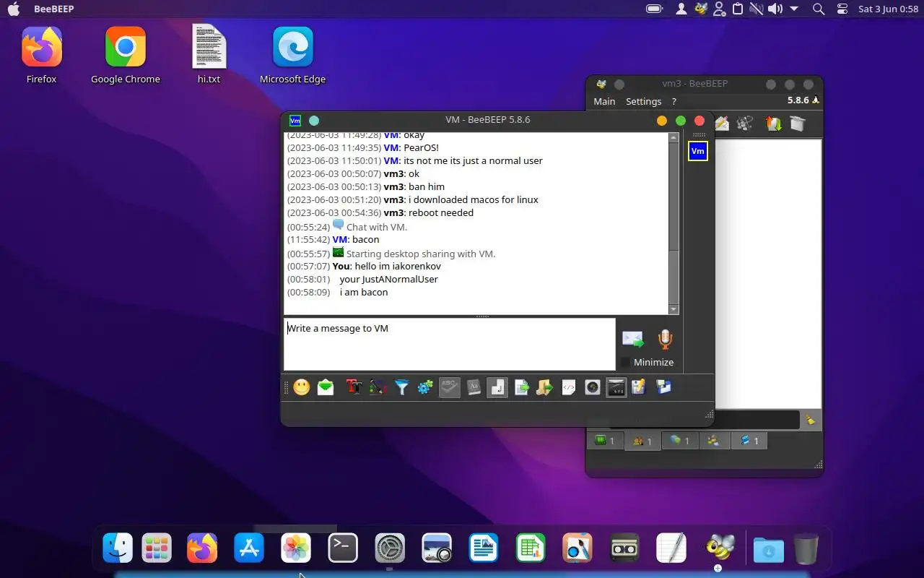This screenshot has height=578, width=924.
Task: Enable the Minimize checkbox
Action: [x=626, y=363]
